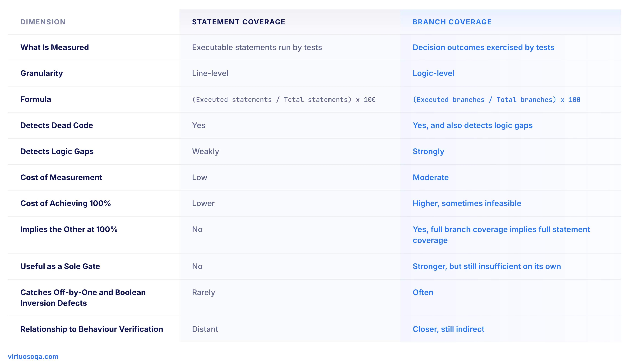Click the virtuosoqa.com link
629x364 pixels.
click(33, 356)
